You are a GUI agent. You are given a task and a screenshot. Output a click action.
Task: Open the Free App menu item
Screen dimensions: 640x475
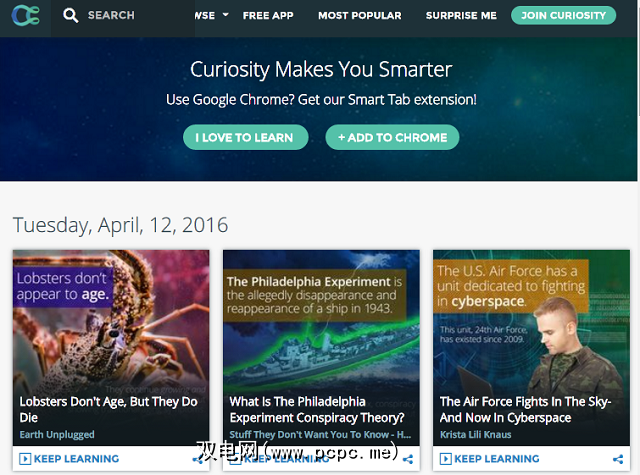[x=268, y=16]
